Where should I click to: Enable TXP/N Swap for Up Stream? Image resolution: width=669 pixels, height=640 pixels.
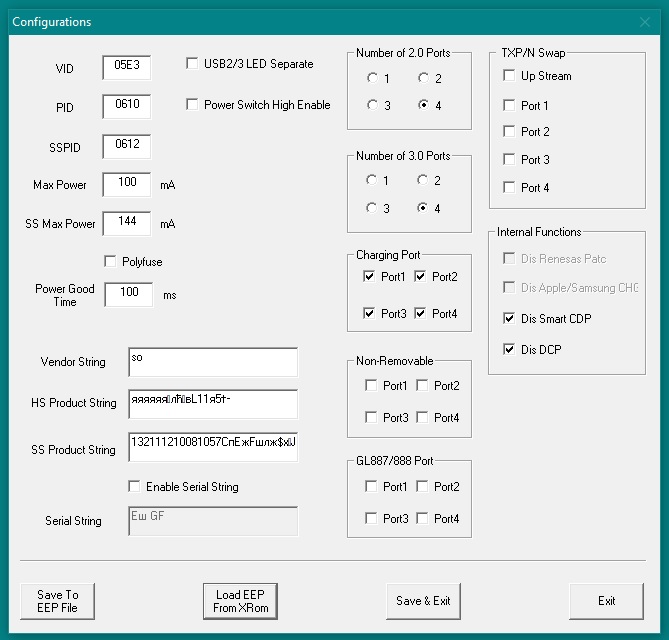[x=510, y=76]
